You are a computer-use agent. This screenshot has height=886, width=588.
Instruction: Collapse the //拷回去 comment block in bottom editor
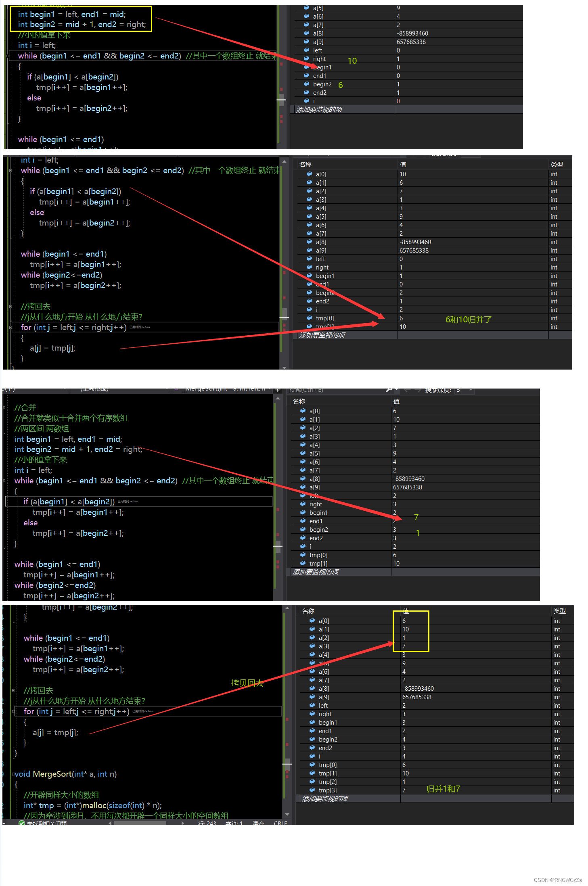(x=14, y=690)
